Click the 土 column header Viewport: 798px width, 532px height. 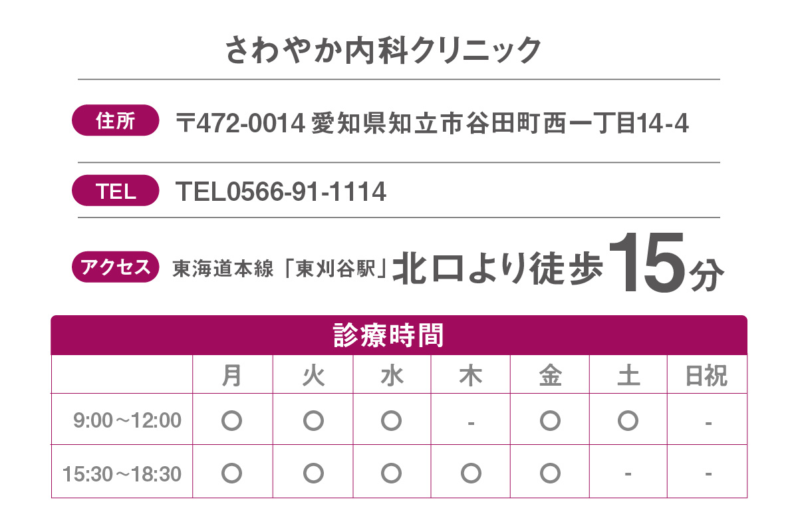(x=628, y=376)
